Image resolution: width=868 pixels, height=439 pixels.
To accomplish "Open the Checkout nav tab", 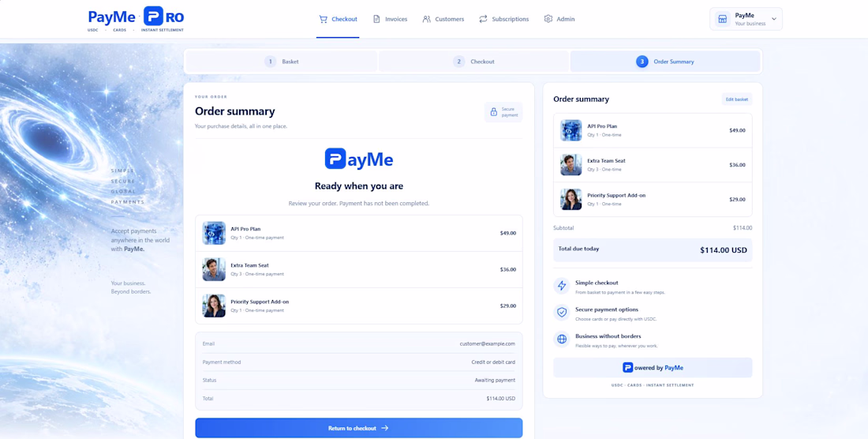I will [x=338, y=19].
